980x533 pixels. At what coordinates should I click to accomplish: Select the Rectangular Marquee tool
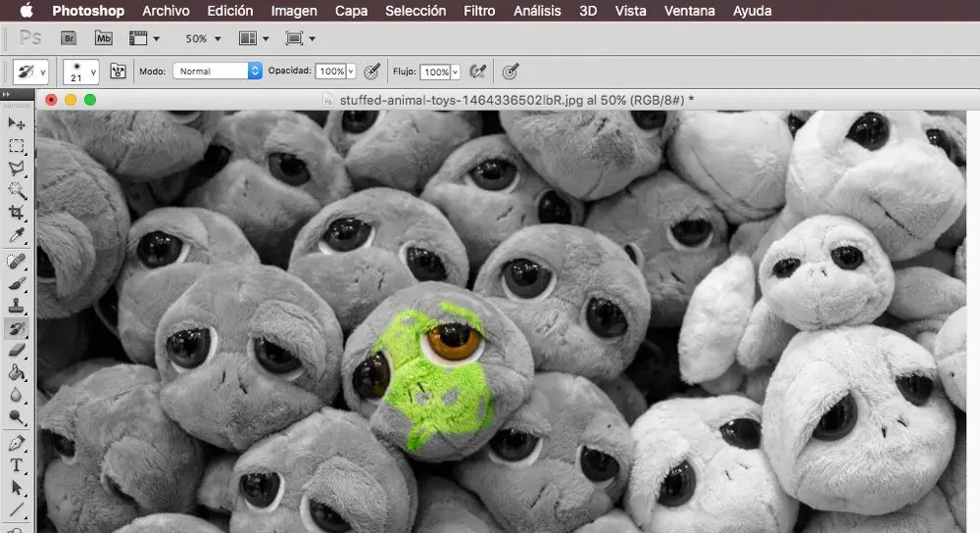click(17, 146)
